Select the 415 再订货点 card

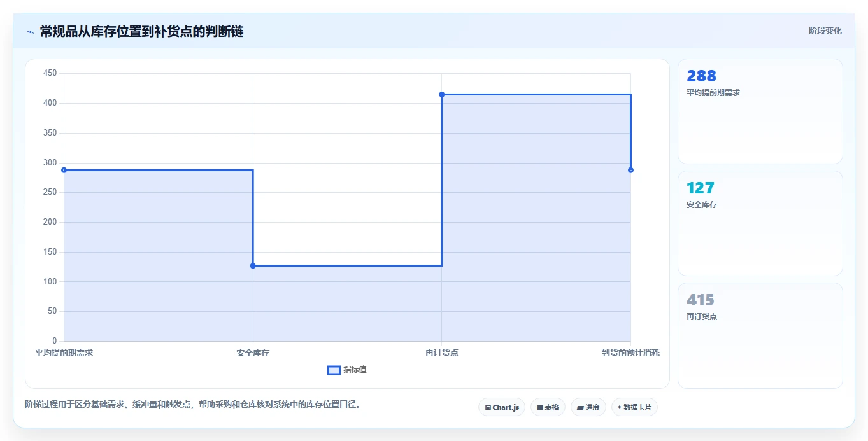pos(760,335)
